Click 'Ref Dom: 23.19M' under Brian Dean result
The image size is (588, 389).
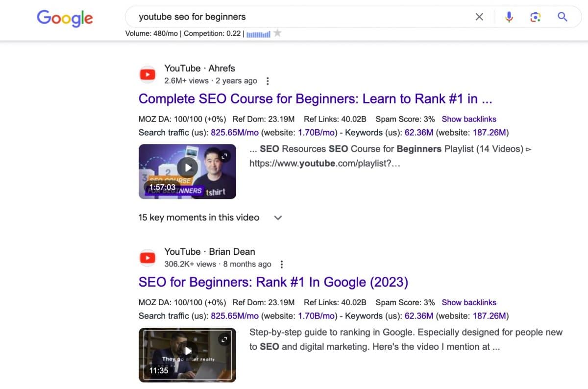(x=264, y=302)
